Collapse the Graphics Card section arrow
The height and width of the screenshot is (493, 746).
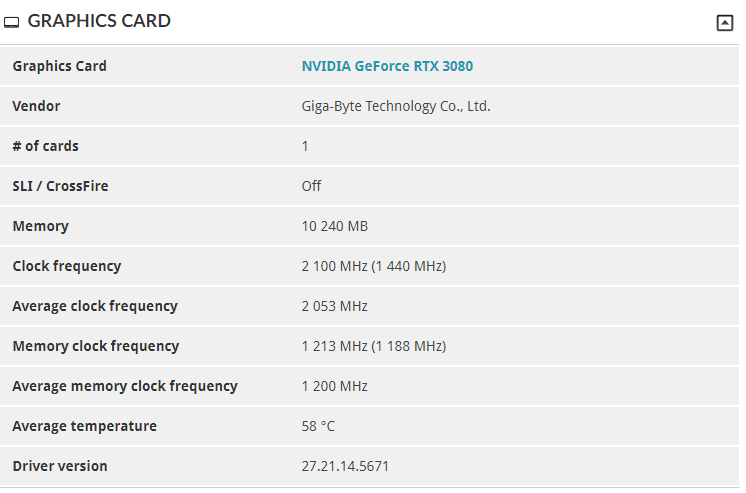pos(725,22)
